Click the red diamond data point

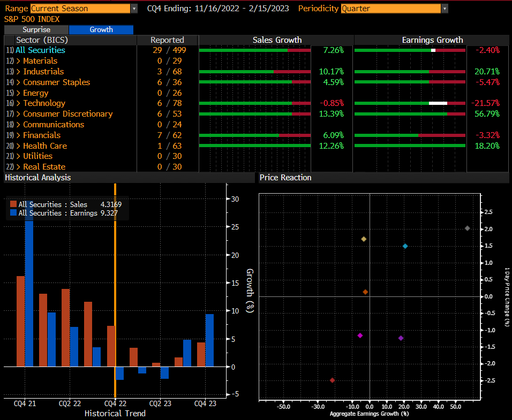pyautogui.click(x=332, y=380)
